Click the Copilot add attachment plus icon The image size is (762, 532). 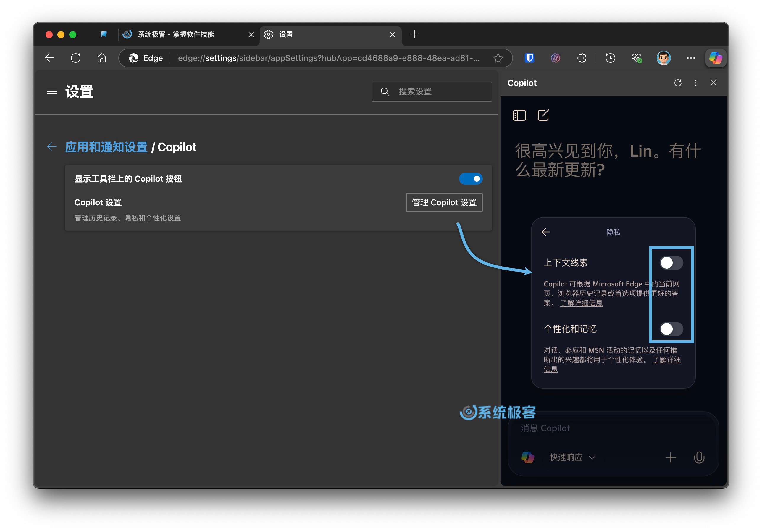point(670,457)
